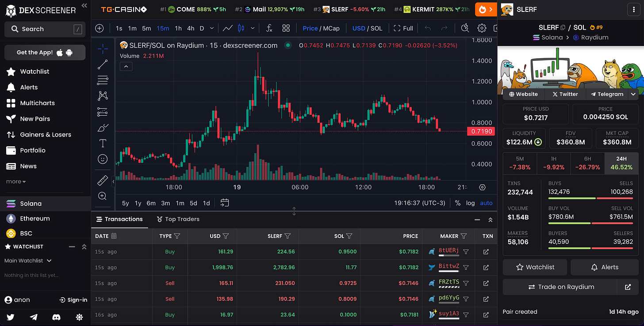Activate the zoom in tool
The image size is (644, 326).
[103, 196]
